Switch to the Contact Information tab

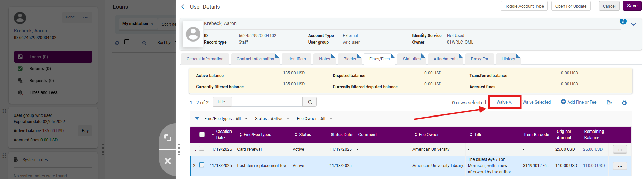click(x=255, y=59)
